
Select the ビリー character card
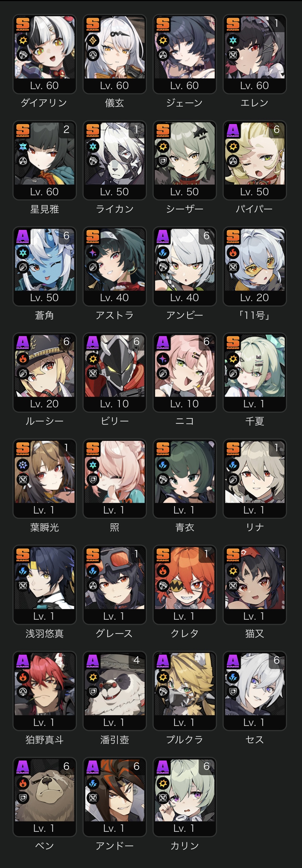point(114,372)
